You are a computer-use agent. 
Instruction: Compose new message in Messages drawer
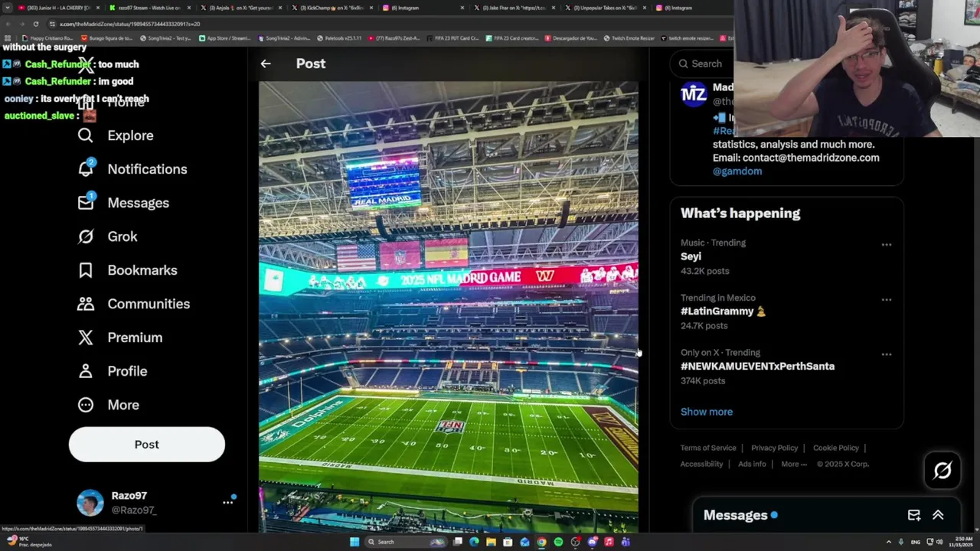tap(914, 515)
